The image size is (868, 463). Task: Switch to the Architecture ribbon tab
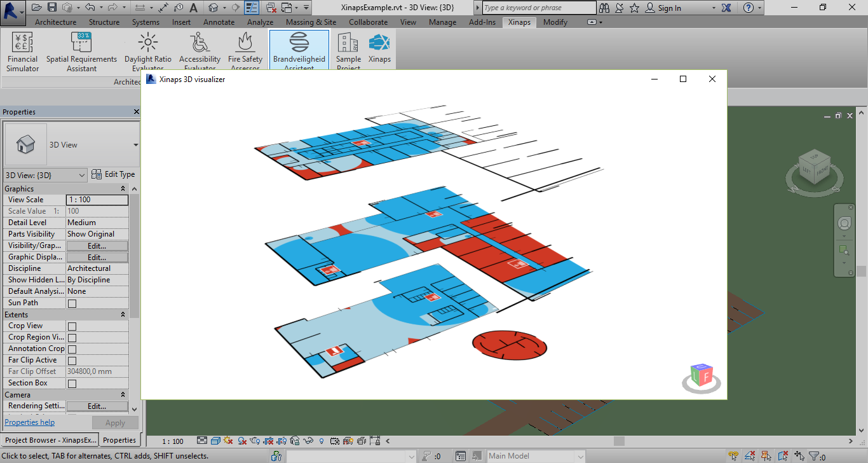coord(55,22)
